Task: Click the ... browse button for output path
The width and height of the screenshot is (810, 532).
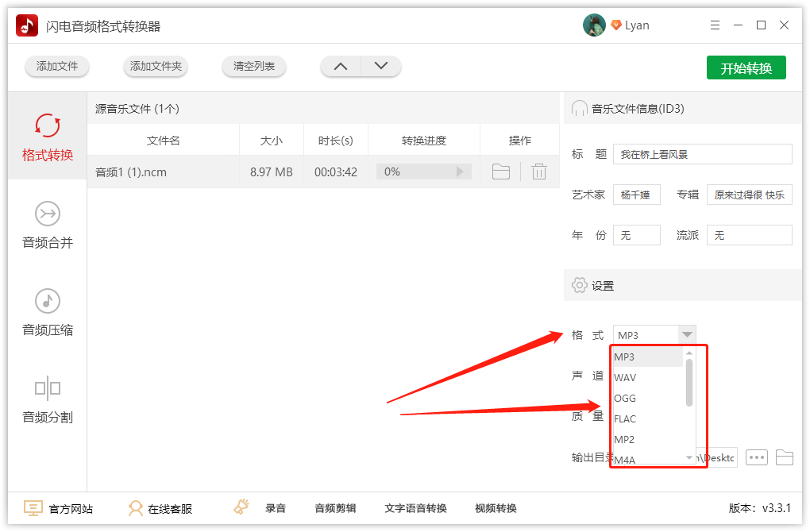Action: click(756, 457)
